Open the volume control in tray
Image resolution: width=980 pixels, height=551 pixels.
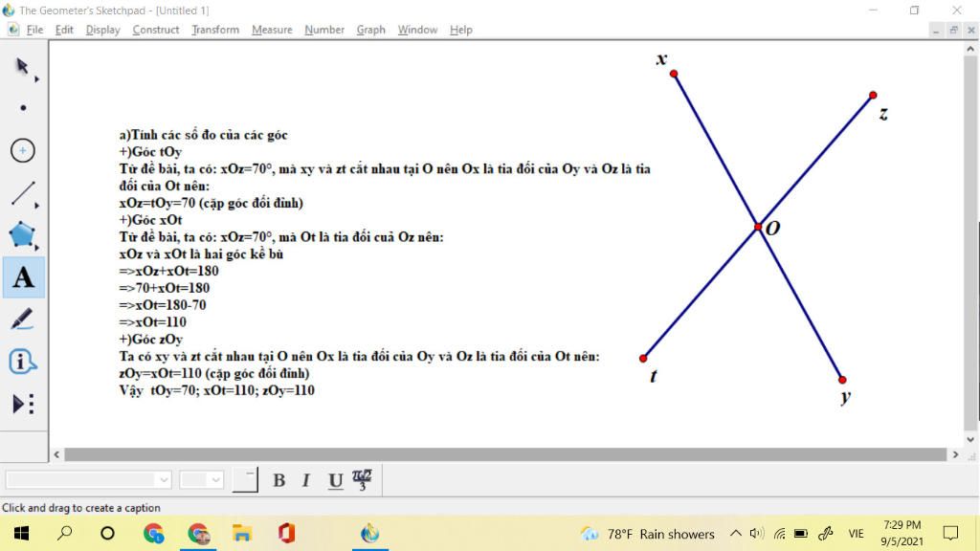(757, 534)
